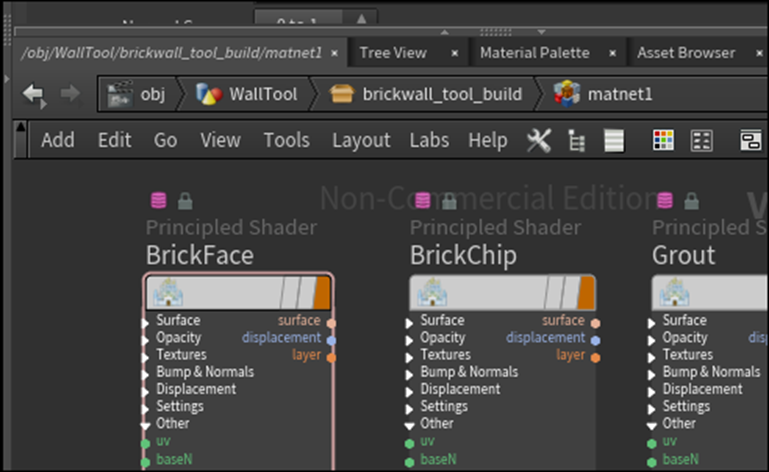Go back with the left arrow button
The image size is (769, 472).
[x=34, y=94]
